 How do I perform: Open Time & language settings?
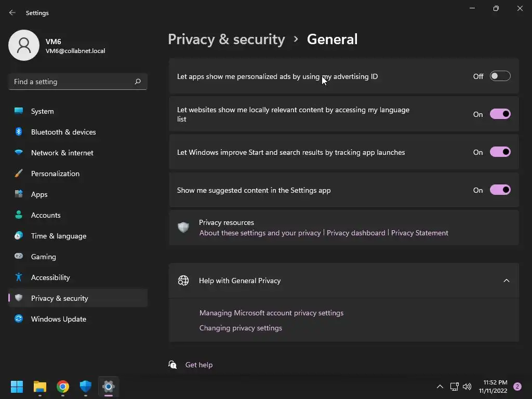click(x=59, y=236)
